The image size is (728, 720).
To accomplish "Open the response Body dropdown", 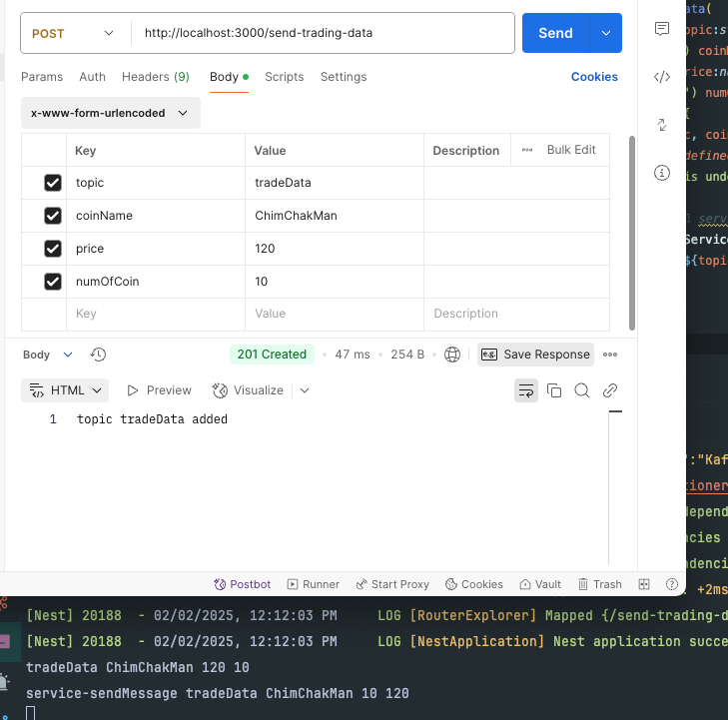I will point(48,355).
